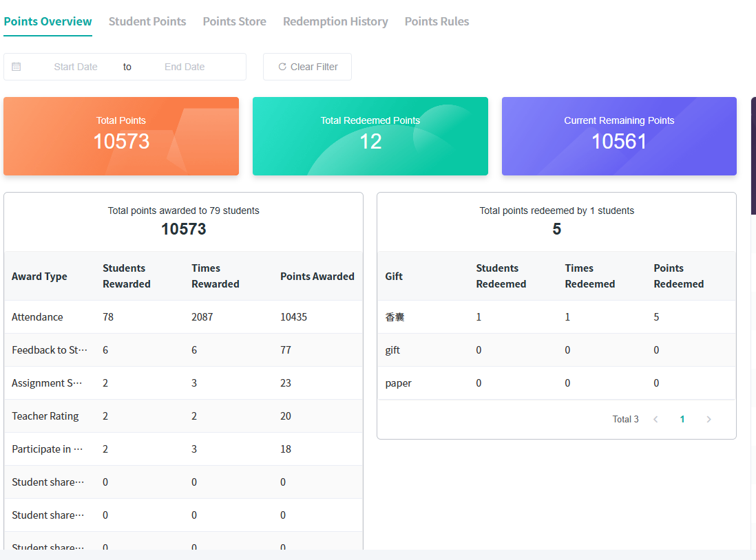Click the End Date input field
This screenshot has height=560, width=756.
click(x=185, y=67)
